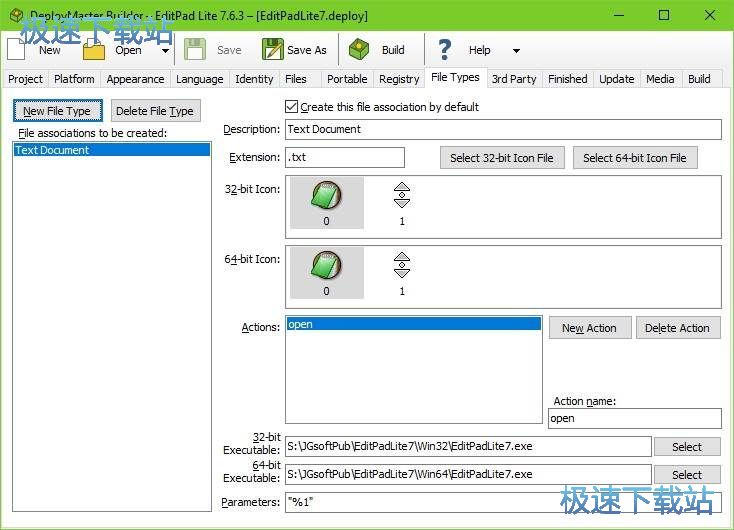Click the Parameters field with "%1"

[x=503, y=502]
